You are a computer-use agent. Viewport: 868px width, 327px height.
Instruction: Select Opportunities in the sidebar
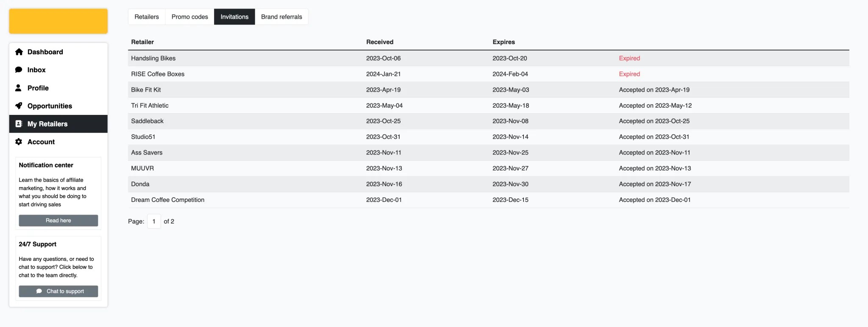[58, 106]
